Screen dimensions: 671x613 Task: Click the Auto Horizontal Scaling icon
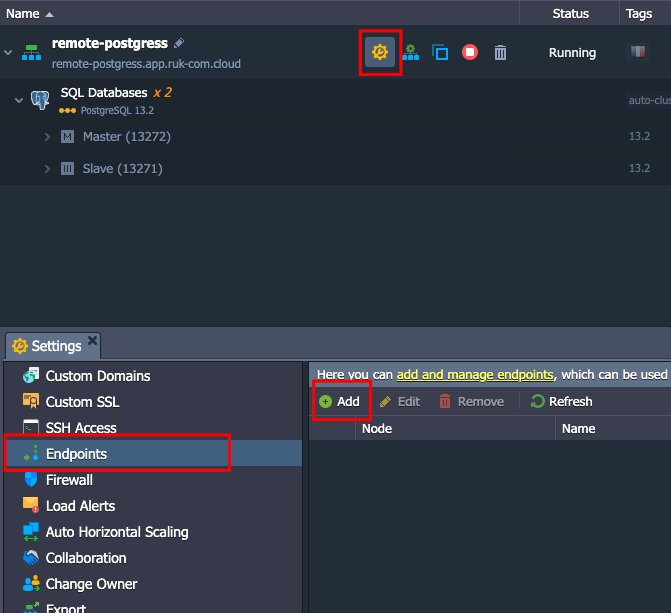tap(31, 532)
